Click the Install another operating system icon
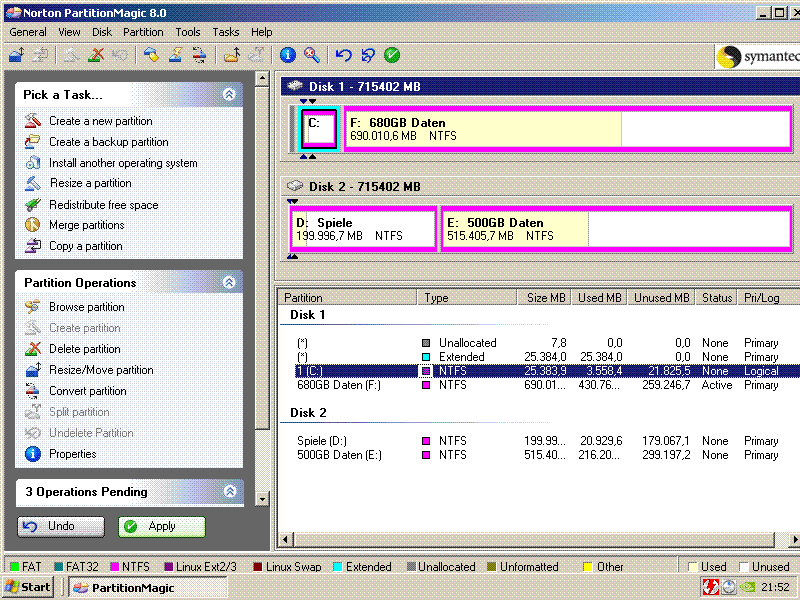The width and height of the screenshot is (800, 600). [33, 163]
